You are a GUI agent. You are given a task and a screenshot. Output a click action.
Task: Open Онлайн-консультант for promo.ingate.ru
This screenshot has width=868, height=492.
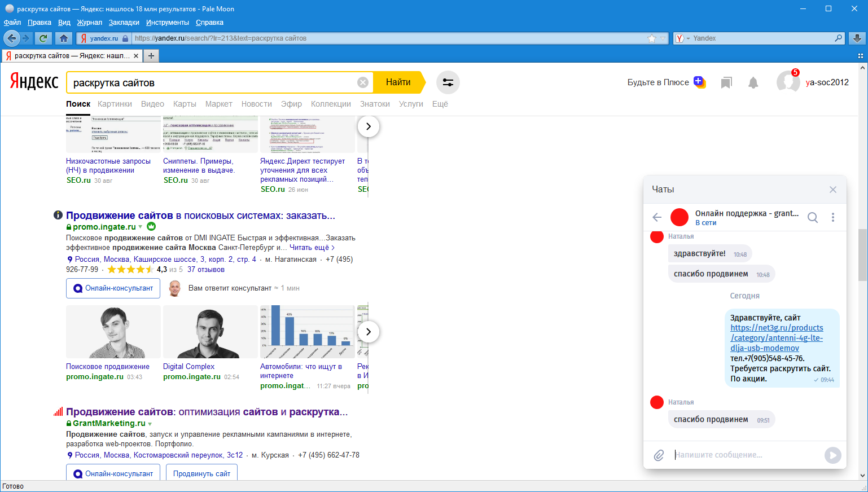pyautogui.click(x=113, y=288)
